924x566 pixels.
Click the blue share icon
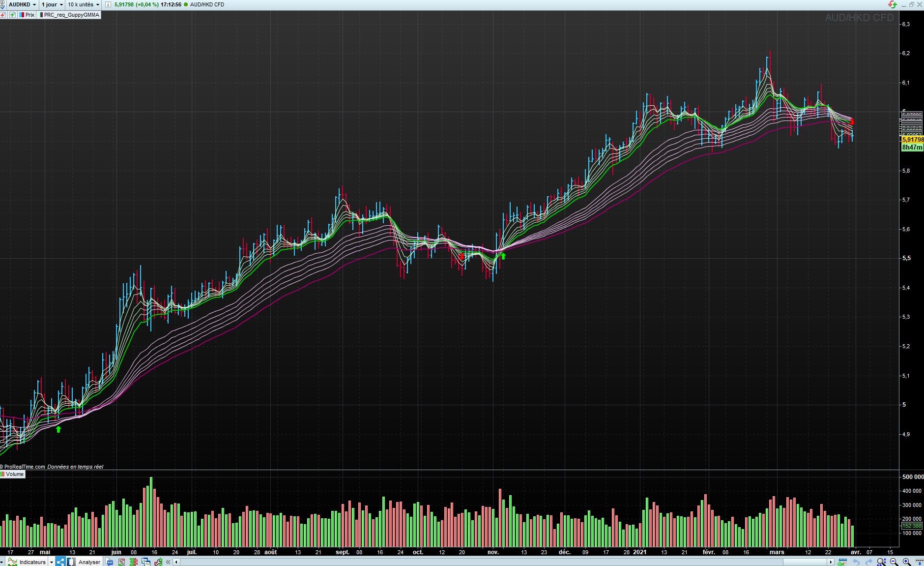[x=60, y=562]
